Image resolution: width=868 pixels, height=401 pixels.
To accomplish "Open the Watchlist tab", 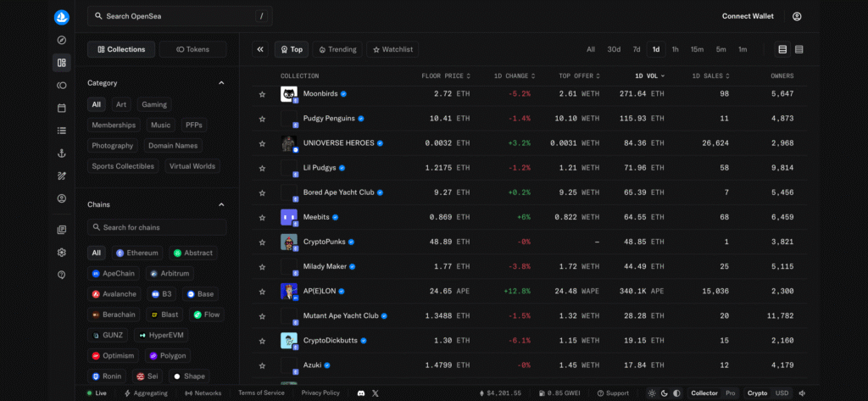I will 392,49.
